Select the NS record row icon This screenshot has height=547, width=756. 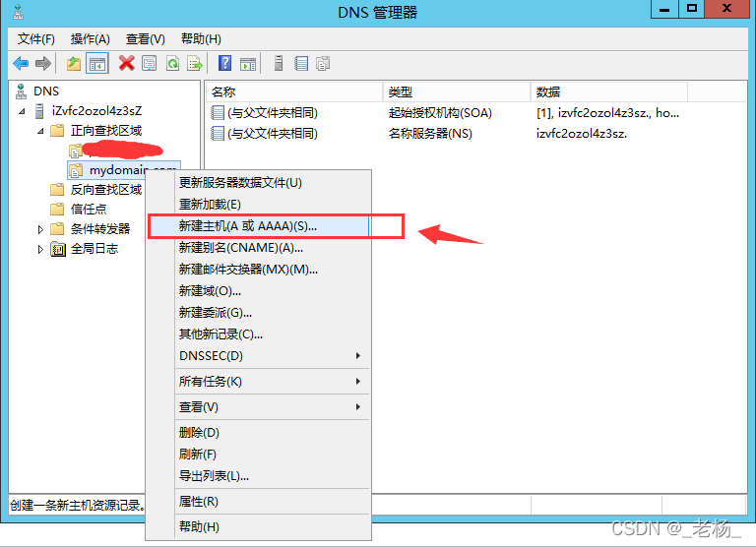click(218, 133)
